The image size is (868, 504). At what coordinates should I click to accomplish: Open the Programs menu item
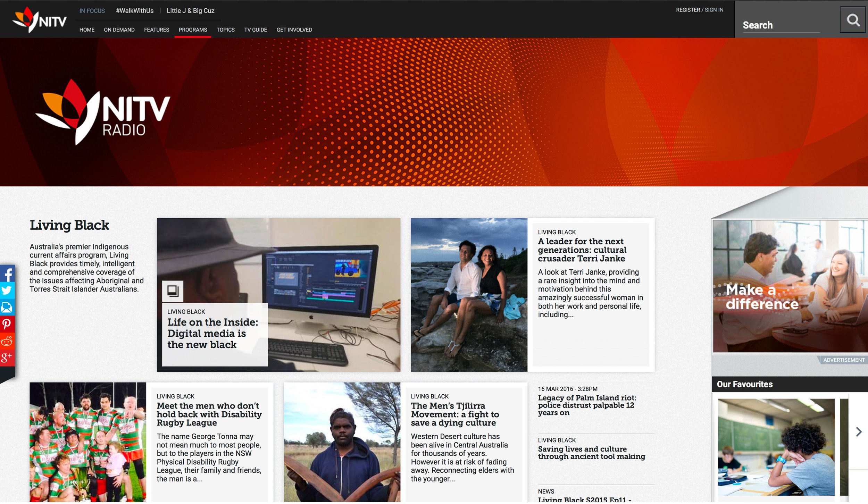pyautogui.click(x=193, y=30)
